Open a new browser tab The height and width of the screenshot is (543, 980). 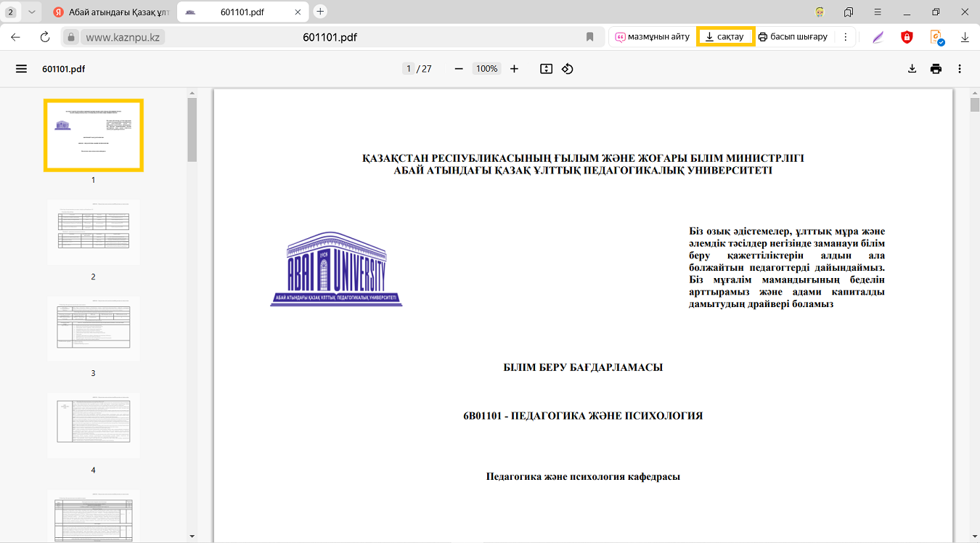click(x=320, y=12)
